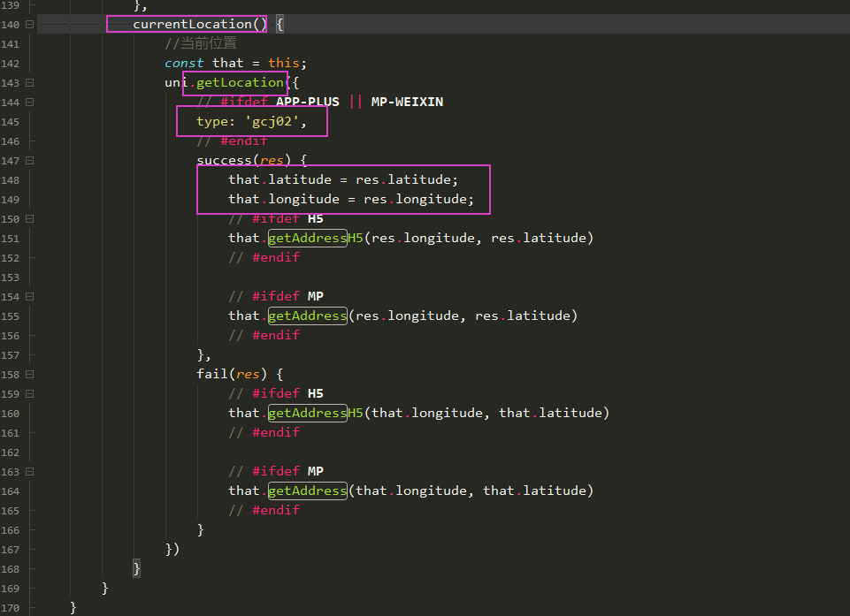Click the italic "res" parameter in fail(res)

click(248, 375)
